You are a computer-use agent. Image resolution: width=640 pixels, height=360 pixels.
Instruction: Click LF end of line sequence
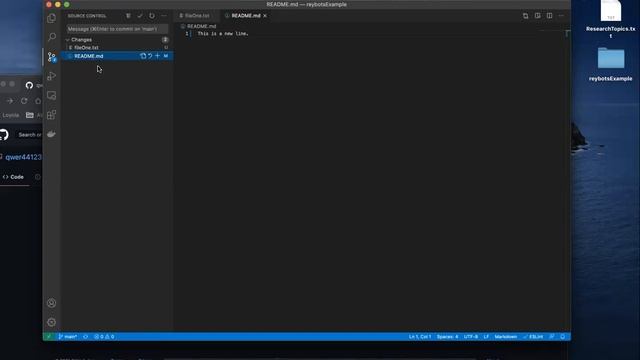coord(486,337)
